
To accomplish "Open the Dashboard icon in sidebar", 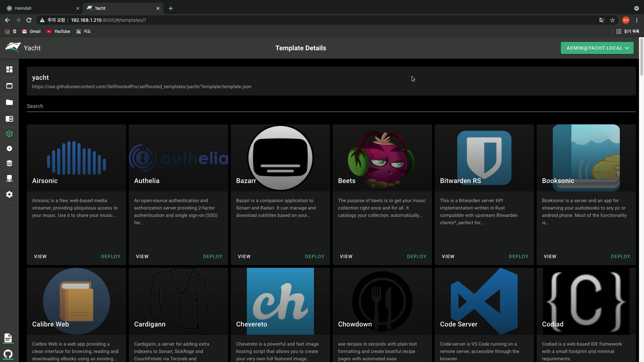I will (9, 69).
